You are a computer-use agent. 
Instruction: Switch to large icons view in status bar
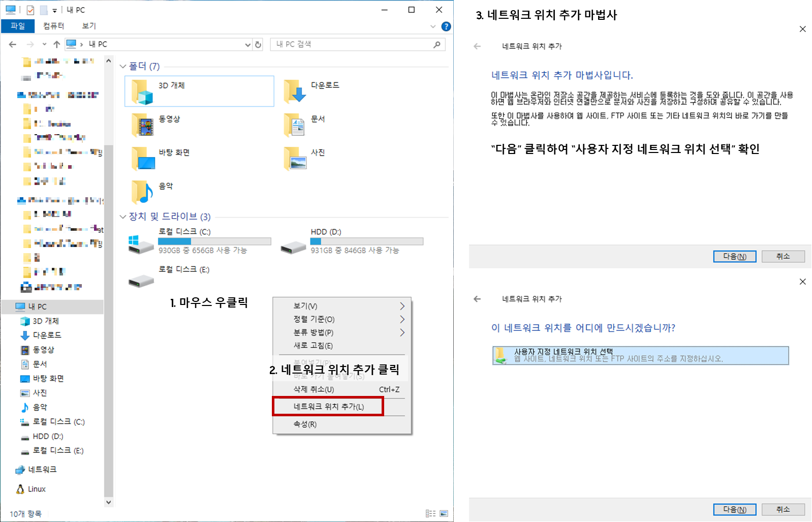tap(444, 513)
